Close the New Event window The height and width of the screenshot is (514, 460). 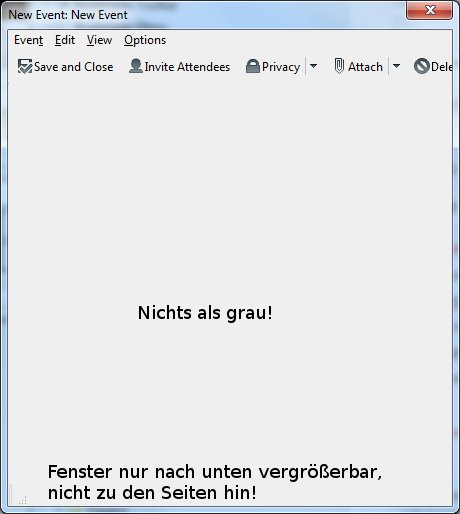point(429,10)
